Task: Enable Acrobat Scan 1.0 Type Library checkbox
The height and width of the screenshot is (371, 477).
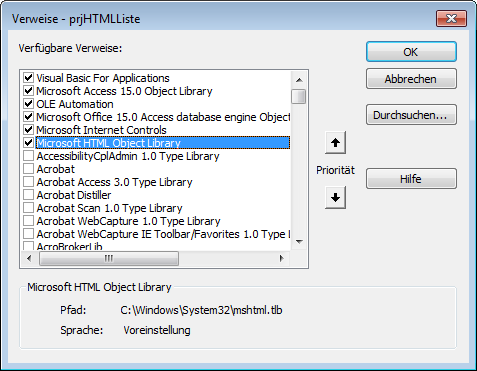Action: click(28, 208)
